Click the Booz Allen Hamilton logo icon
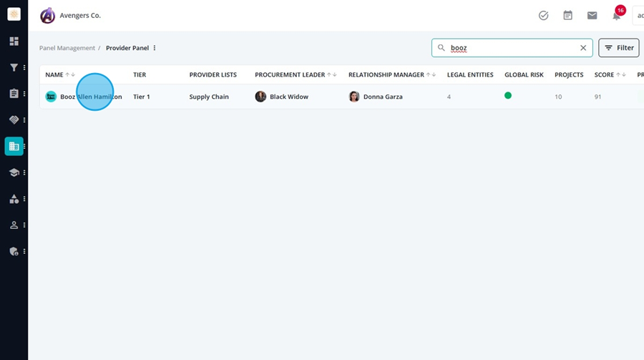 click(x=51, y=97)
